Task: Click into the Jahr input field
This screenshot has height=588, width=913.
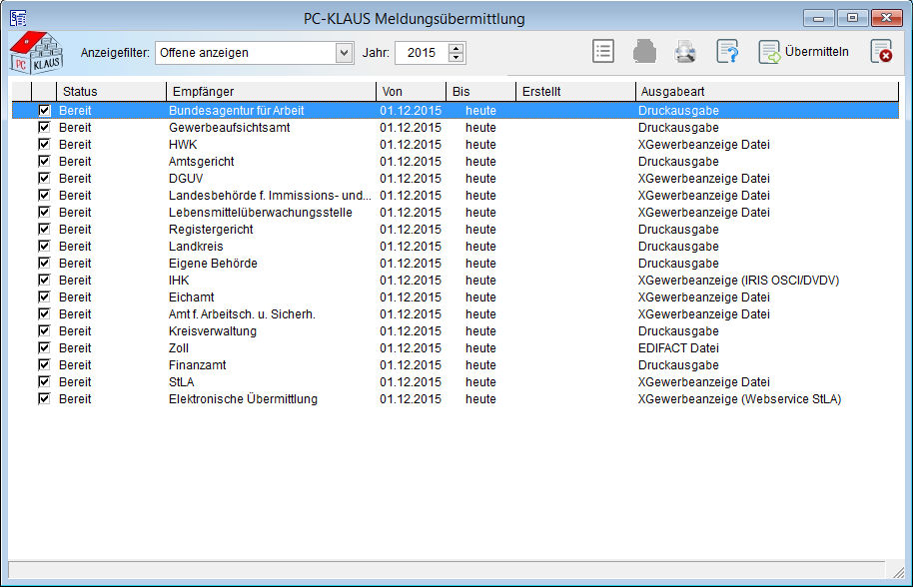Action: [x=421, y=53]
